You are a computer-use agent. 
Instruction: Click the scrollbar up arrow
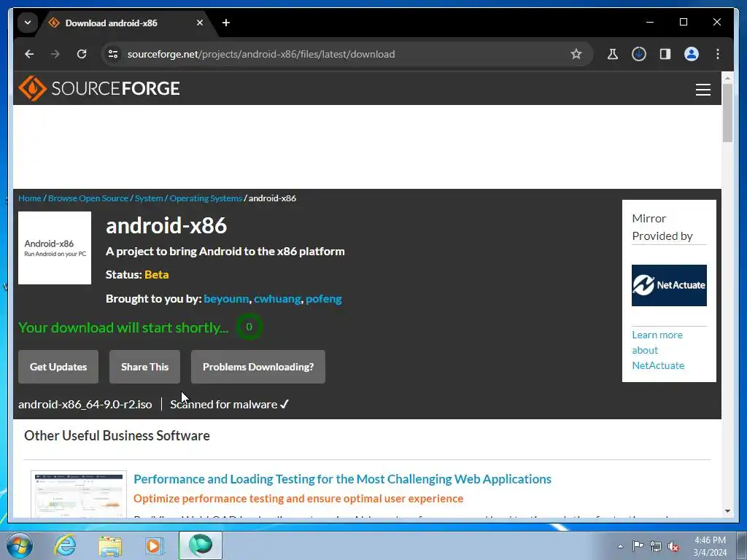[x=727, y=77]
